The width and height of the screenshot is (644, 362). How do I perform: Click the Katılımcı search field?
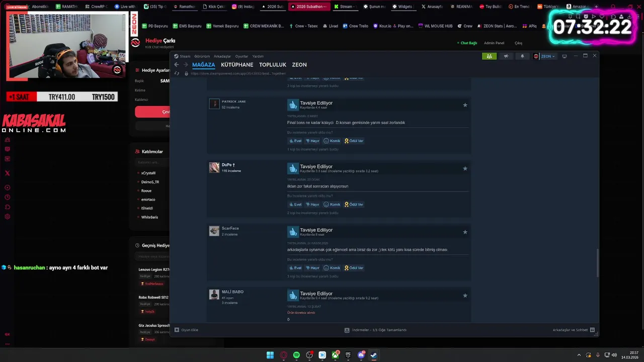pos(152,162)
